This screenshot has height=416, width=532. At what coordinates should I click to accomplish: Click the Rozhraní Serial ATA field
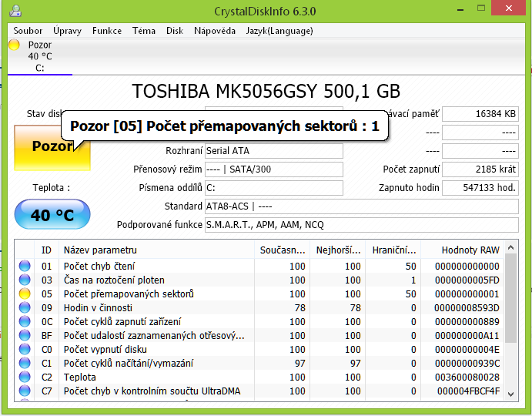(273, 151)
